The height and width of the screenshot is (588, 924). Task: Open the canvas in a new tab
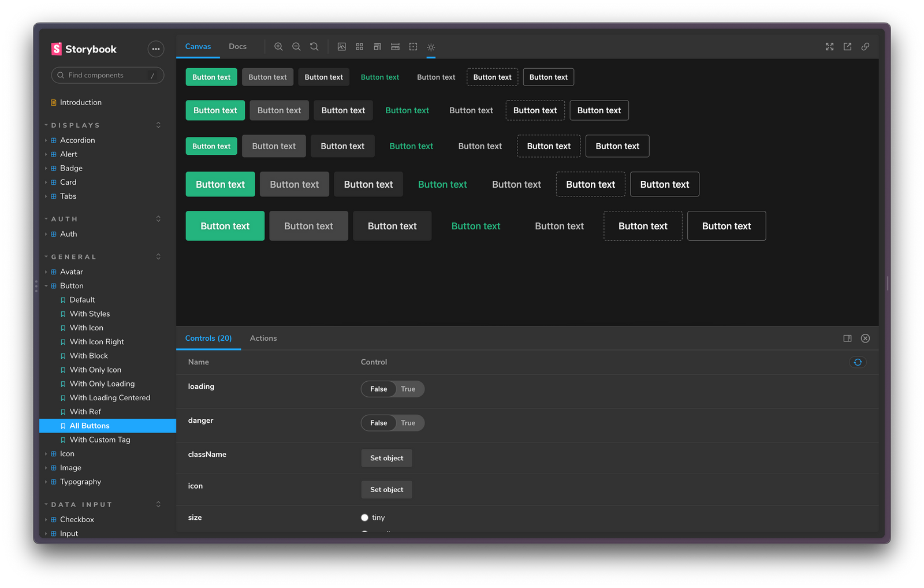pos(847,47)
